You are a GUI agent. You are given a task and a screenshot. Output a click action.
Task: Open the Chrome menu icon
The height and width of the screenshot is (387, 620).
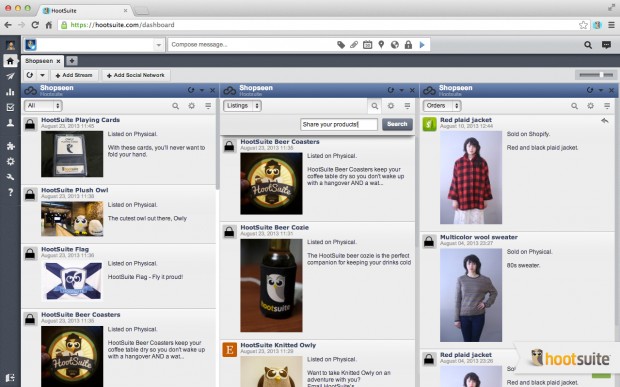(611, 25)
